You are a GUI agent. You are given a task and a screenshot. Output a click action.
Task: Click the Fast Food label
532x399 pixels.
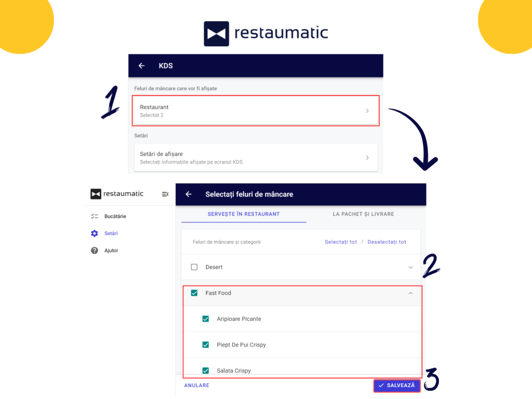218,293
